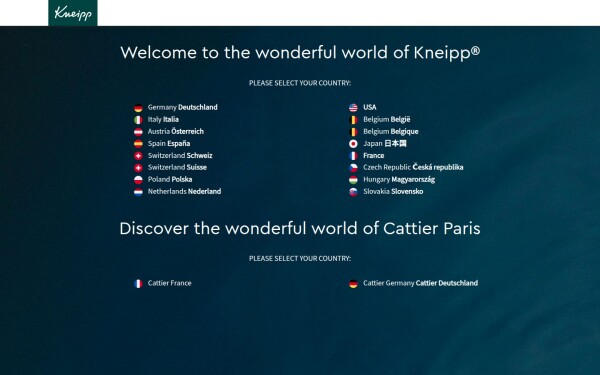Select Spain España link
The image size is (600, 375).
(169, 143)
